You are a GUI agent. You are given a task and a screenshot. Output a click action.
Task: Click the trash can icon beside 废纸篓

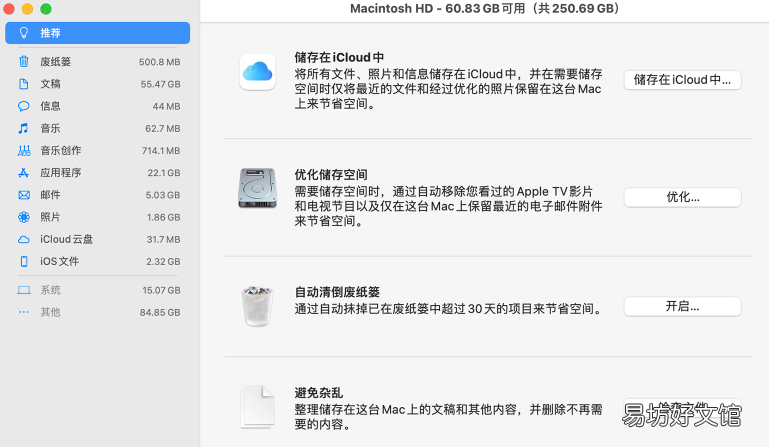pos(24,61)
